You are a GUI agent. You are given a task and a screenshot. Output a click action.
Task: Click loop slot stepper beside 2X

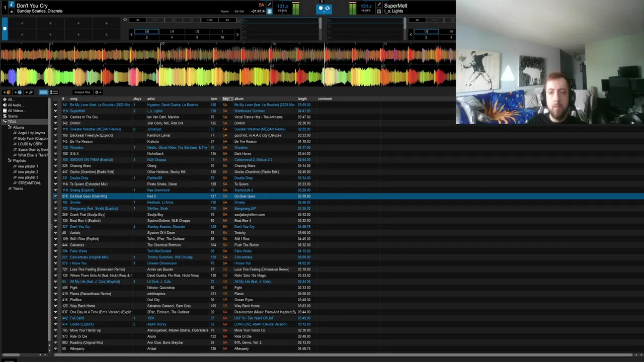coord(238,20)
